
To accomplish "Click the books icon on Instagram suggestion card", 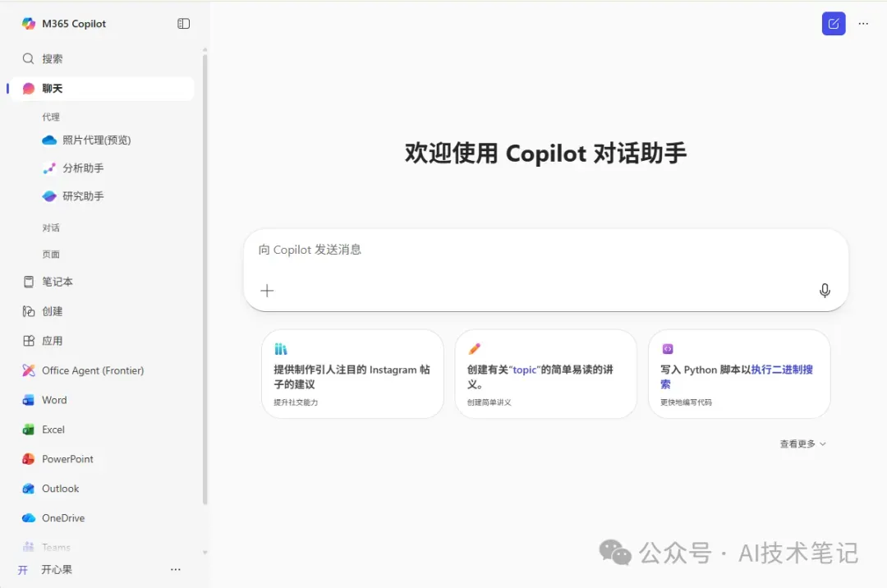I will [x=281, y=349].
